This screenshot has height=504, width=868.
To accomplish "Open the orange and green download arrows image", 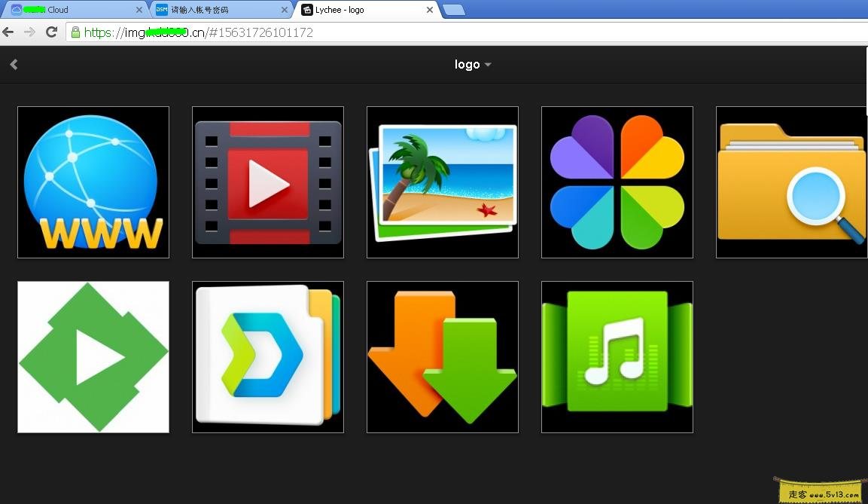I will coord(443,357).
